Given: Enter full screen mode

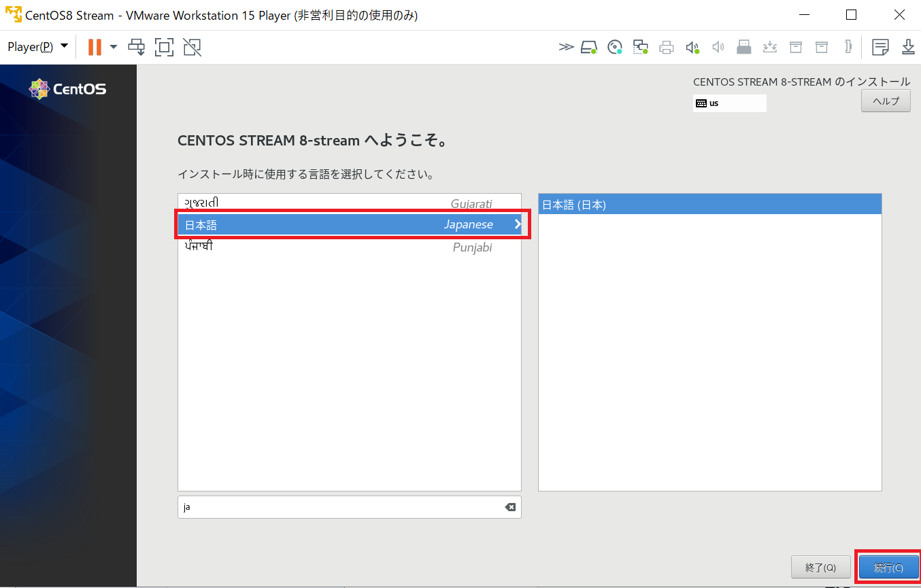Looking at the screenshot, I should (165, 47).
